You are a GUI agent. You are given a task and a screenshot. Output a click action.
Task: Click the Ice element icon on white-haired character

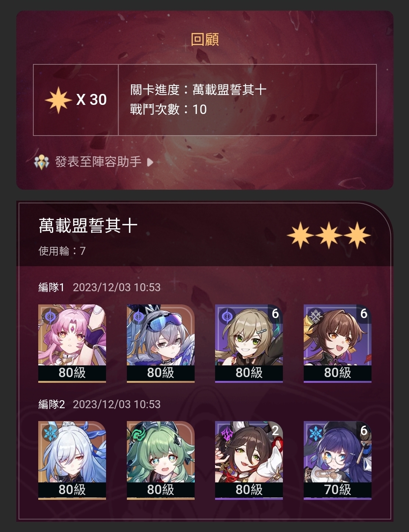[x=50, y=433]
